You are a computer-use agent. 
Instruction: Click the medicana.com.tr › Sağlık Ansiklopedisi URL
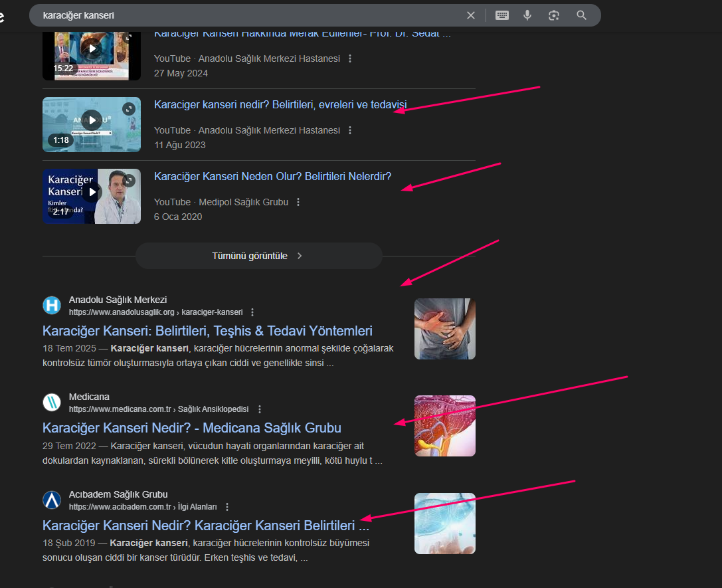(159, 409)
